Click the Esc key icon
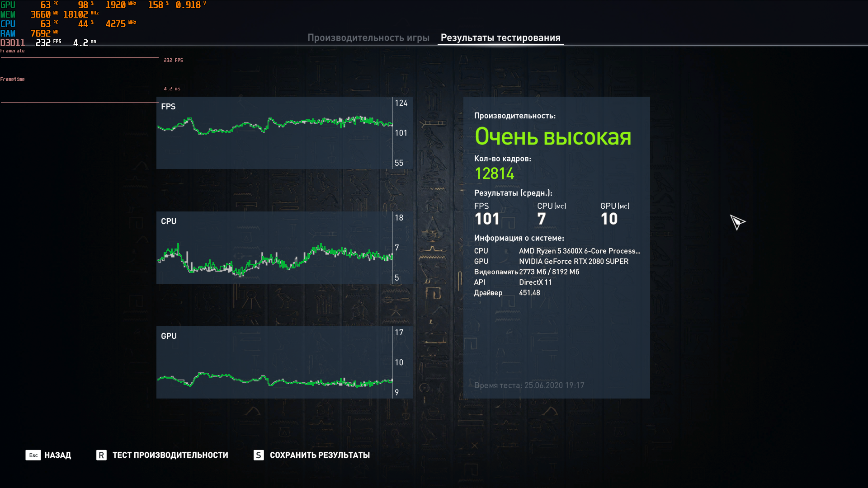This screenshot has height=488, width=868. coord(33,455)
